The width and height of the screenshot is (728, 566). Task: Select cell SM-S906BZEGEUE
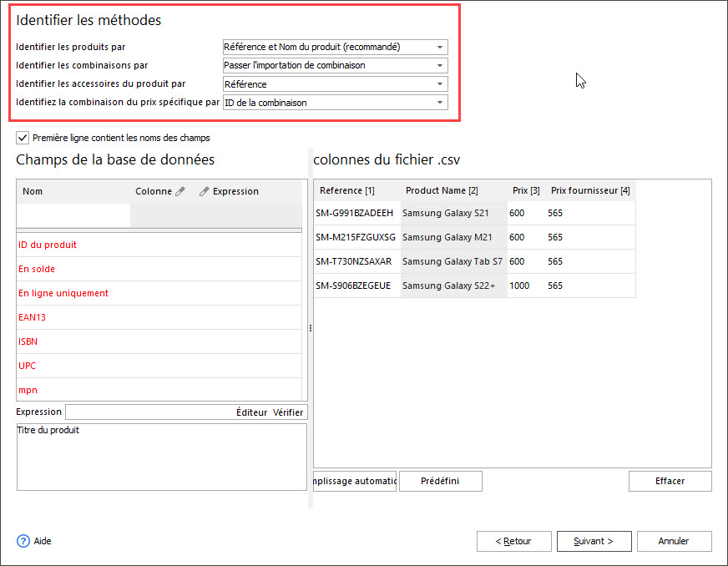(357, 286)
